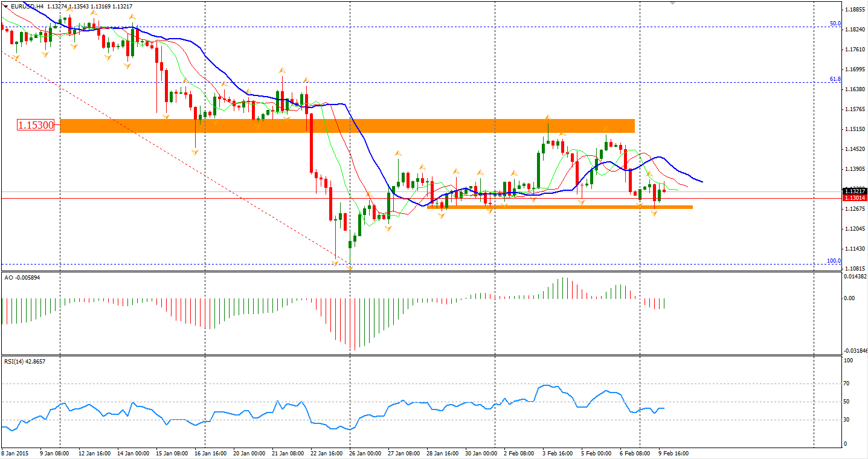Click the 30 level on RSI scale
Image resolution: width=868 pixels, height=459 pixels.
[847, 420]
